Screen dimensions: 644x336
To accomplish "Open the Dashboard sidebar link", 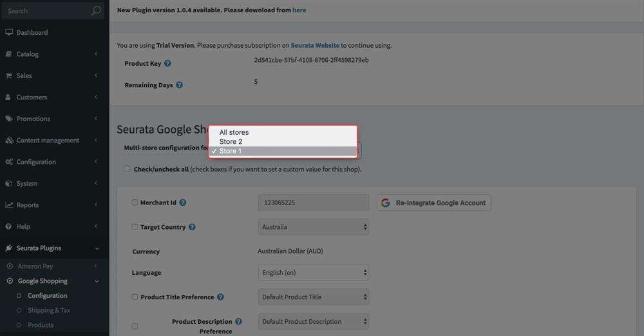I will pyautogui.click(x=32, y=32).
